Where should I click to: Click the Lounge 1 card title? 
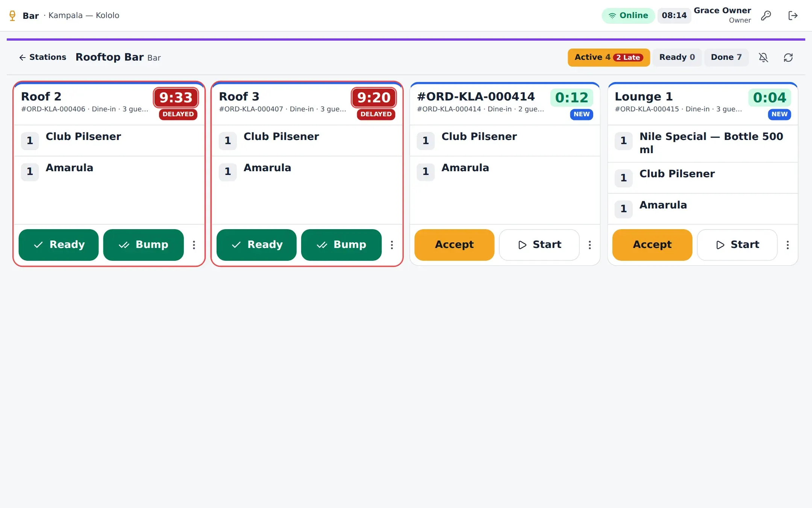coord(644,97)
